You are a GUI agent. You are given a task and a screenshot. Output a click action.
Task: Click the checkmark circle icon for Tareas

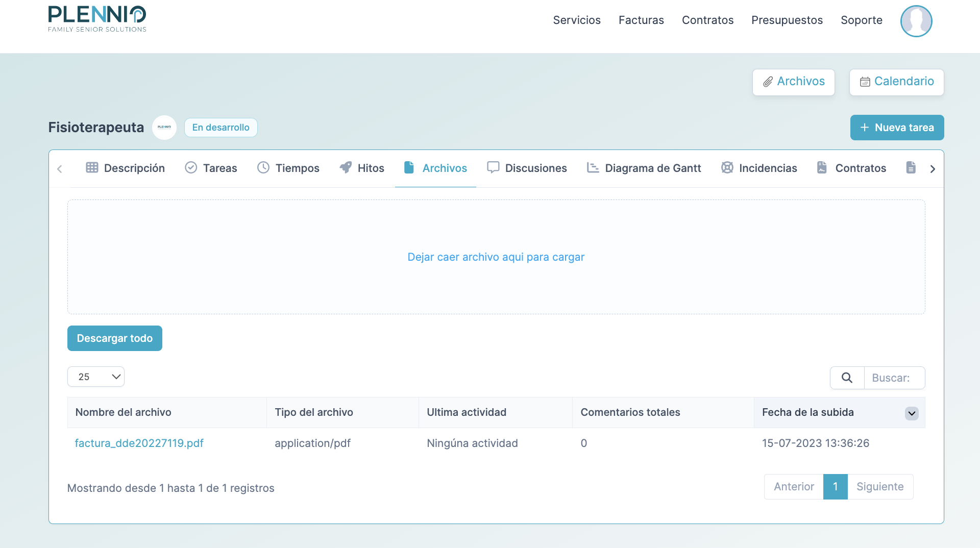point(191,167)
